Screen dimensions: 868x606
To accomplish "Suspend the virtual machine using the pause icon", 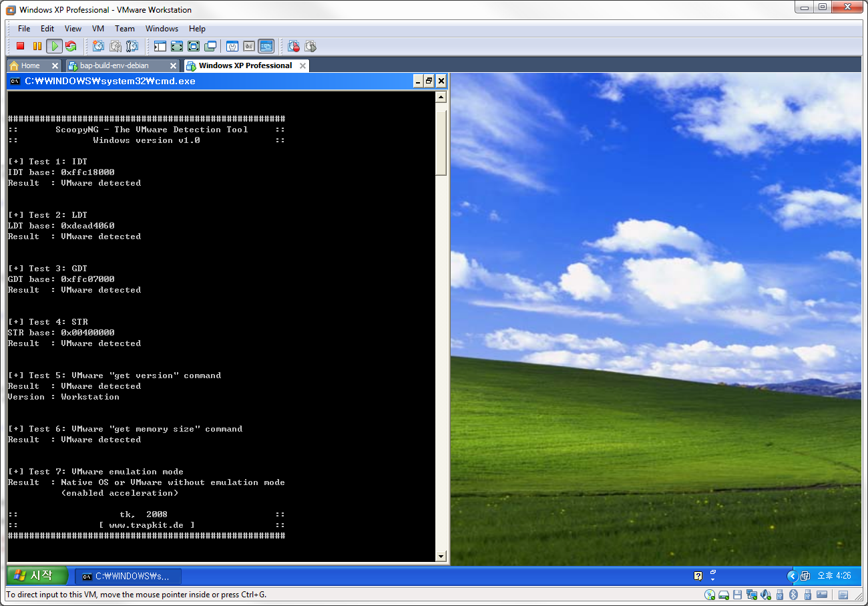I will (x=37, y=46).
